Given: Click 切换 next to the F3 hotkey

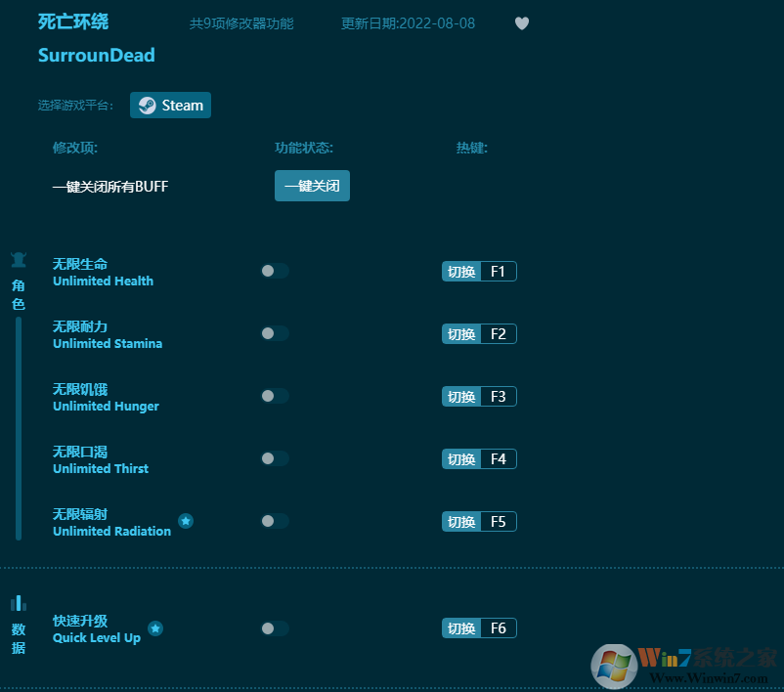Looking at the screenshot, I should [x=459, y=396].
